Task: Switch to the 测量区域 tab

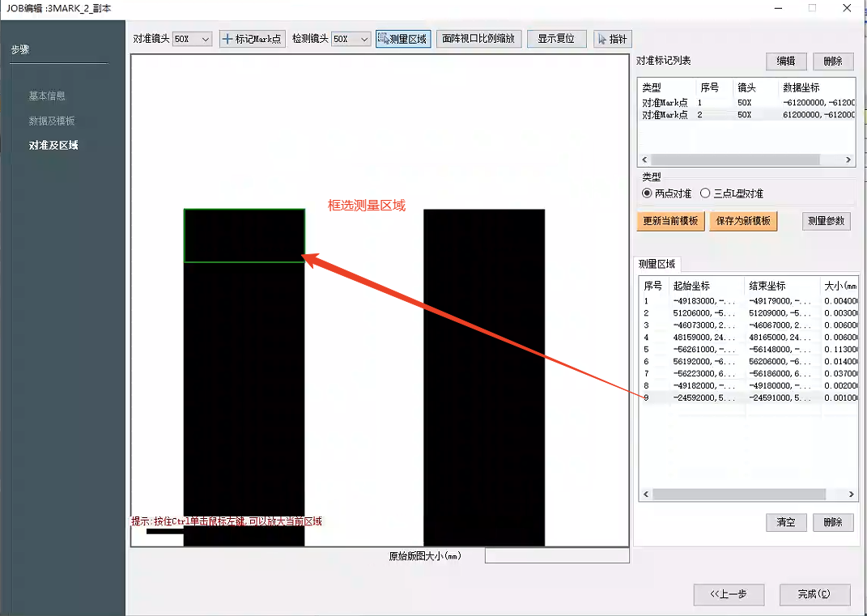Action: (657, 264)
